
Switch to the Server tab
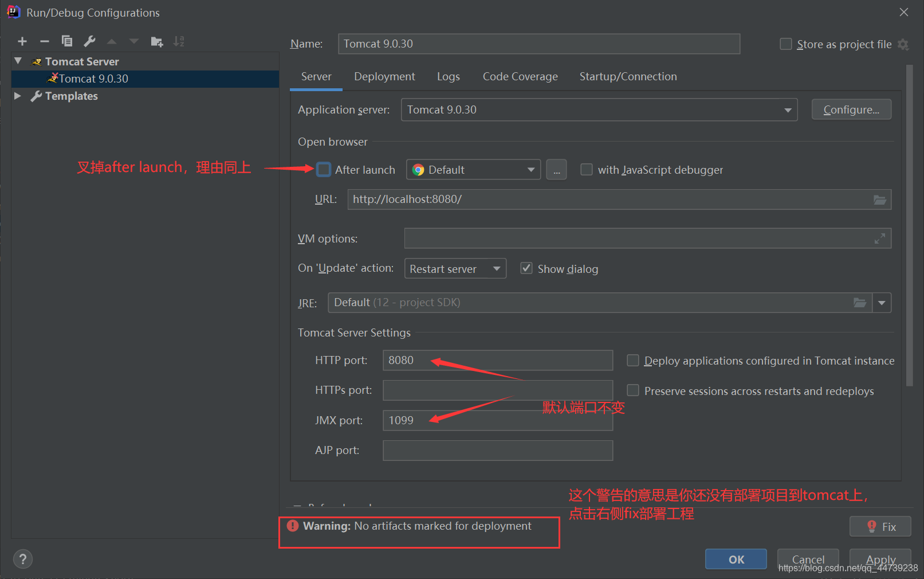click(x=316, y=77)
